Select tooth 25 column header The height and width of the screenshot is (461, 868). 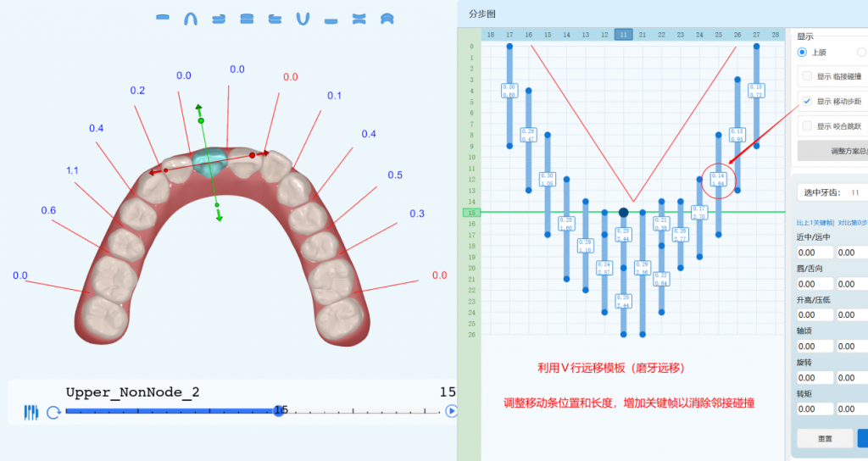718,35
